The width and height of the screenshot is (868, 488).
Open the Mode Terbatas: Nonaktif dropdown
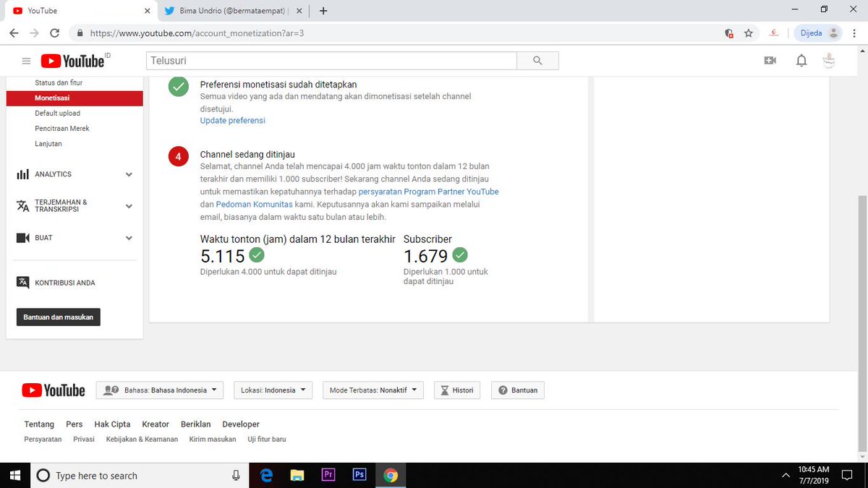(x=373, y=390)
